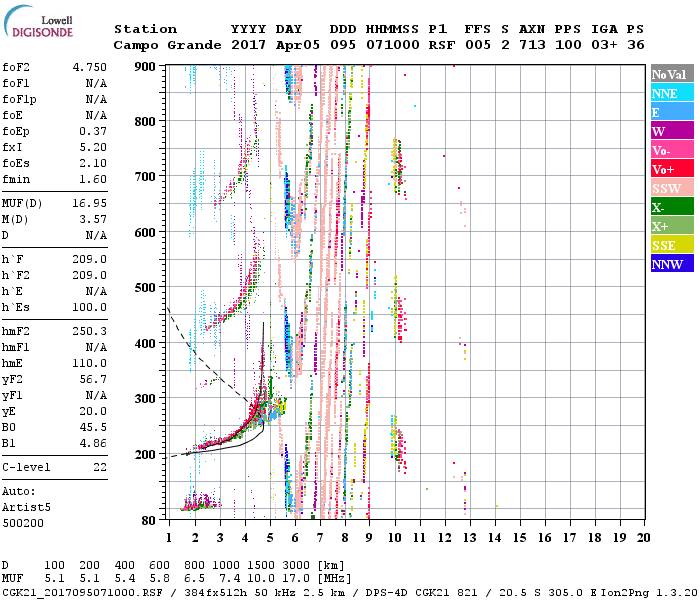Select the C-level value 22
This screenshot has height=600, width=700.
click(x=100, y=467)
